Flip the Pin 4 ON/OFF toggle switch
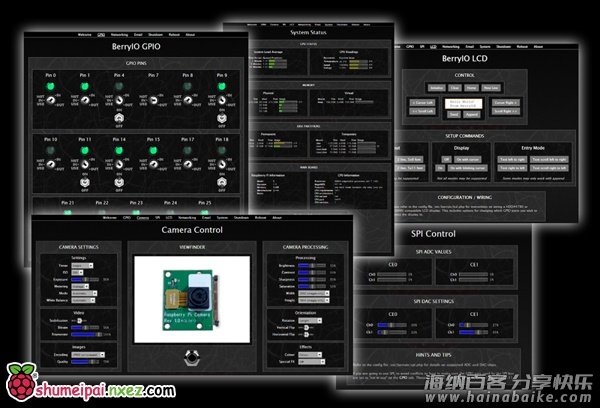 click(x=119, y=118)
